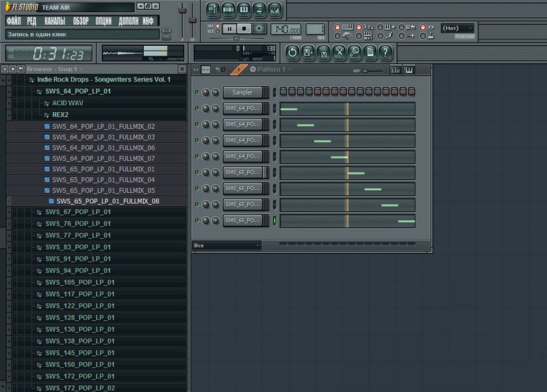Toggle the first step of the Sampler row
Image resolution: width=547 pixels, height=392 pixels.
(283, 92)
